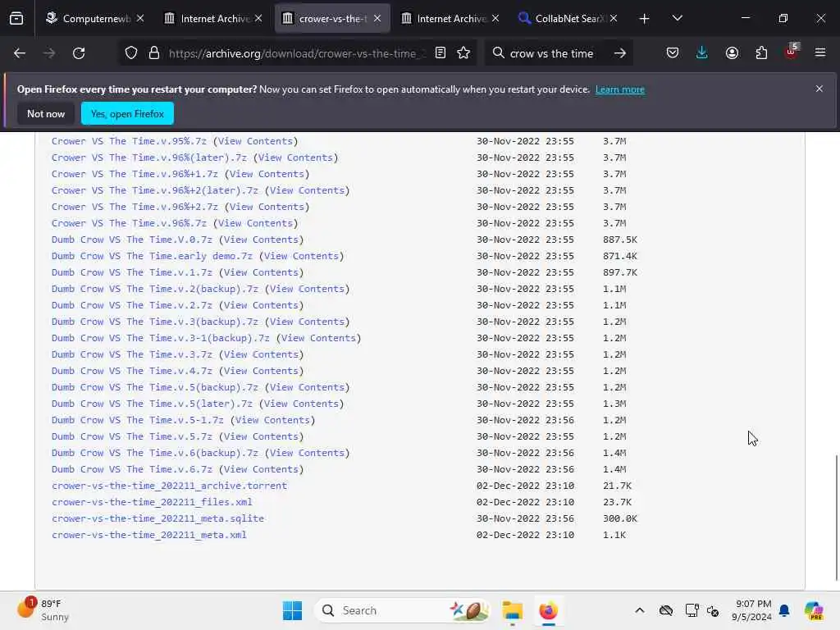This screenshot has width=840, height=630.
Task: Click the page vertical scrollbar thumb
Action: 836,518
